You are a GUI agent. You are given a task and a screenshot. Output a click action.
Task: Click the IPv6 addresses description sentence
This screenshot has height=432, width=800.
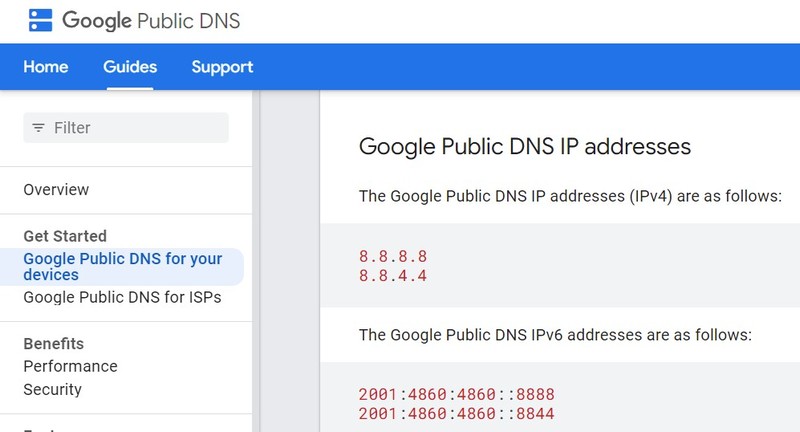[554, 334]
